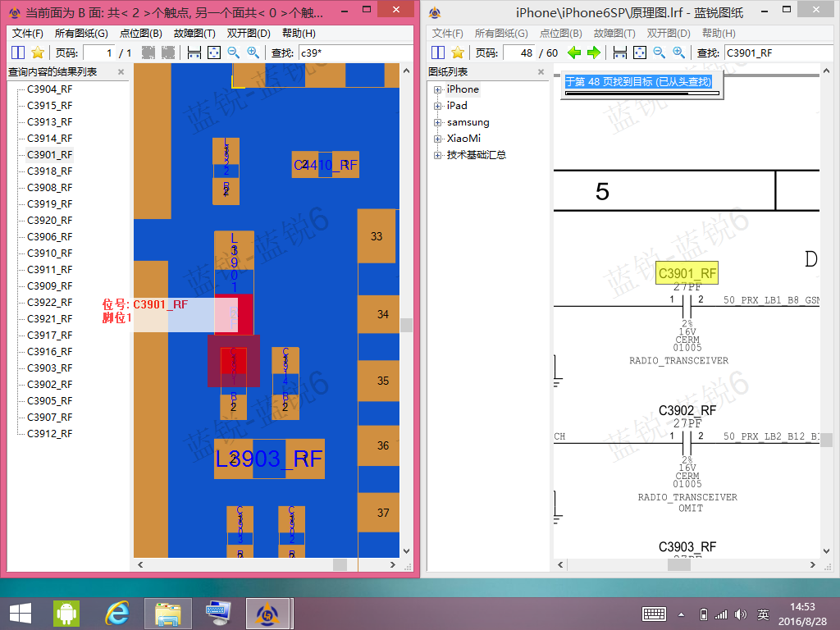Viewport: 840px width, 630px height.
Task: Click fit-width icon in schematic window toolbar
Action: point(620,52)
